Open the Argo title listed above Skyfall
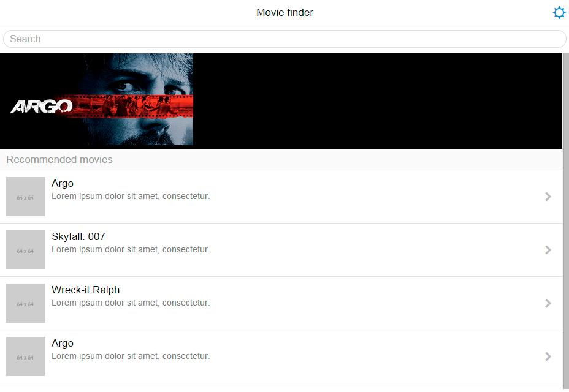Screen dimensions: 569x392 [x=63, y=184]
